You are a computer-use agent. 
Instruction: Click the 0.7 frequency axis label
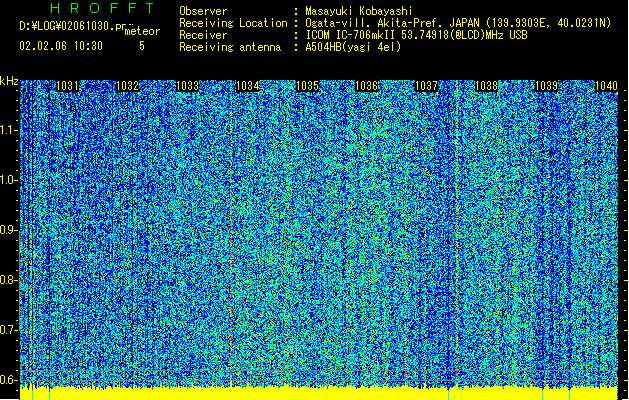(x=8, y=330)
